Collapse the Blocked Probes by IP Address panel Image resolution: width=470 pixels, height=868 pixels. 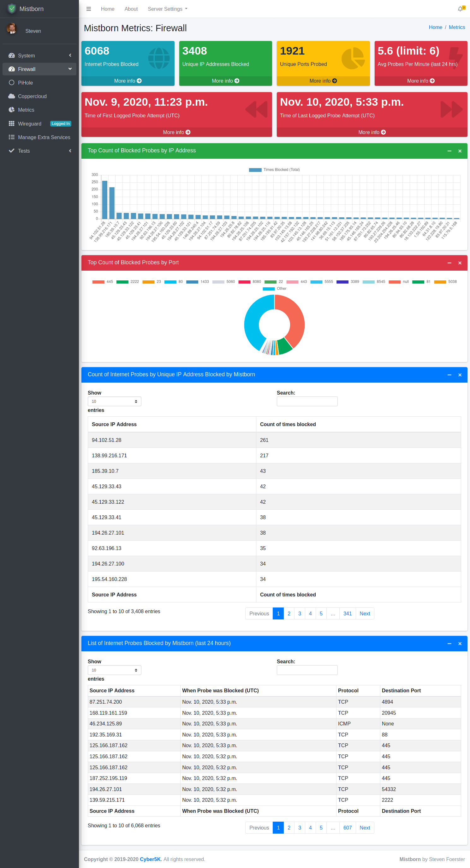click(x=449, y=151)
